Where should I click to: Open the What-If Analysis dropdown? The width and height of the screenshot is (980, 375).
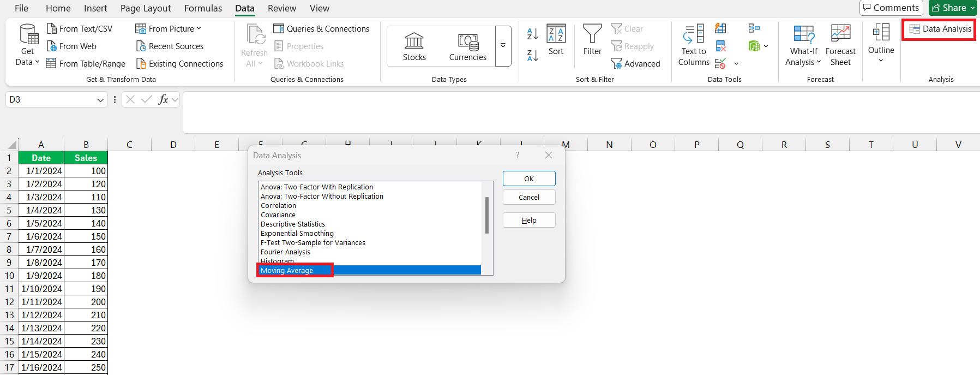pyautogui.click(x=803, y=45)
